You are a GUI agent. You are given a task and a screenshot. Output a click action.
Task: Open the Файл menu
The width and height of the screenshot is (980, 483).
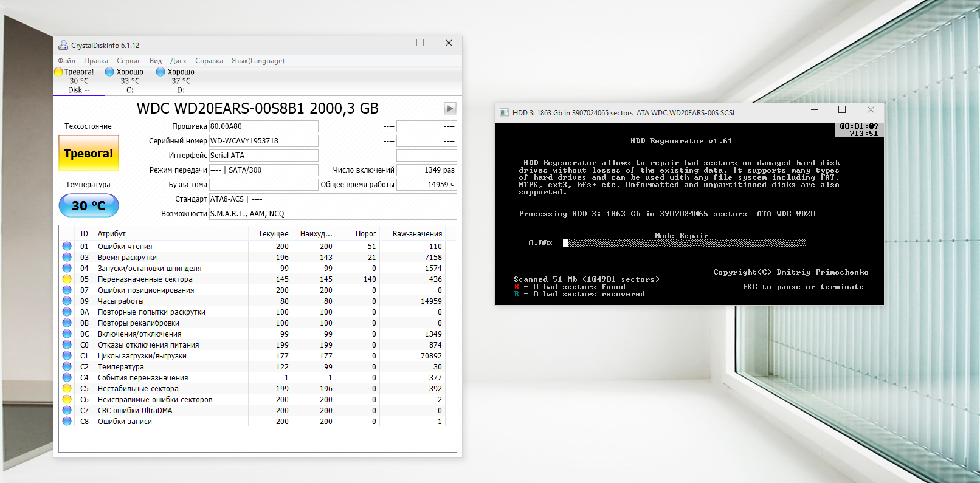coord(66,61)
